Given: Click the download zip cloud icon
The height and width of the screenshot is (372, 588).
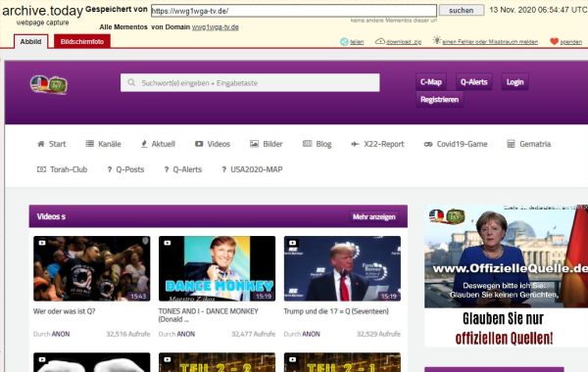Looking at the screenshot, I should tap(380, 41).
